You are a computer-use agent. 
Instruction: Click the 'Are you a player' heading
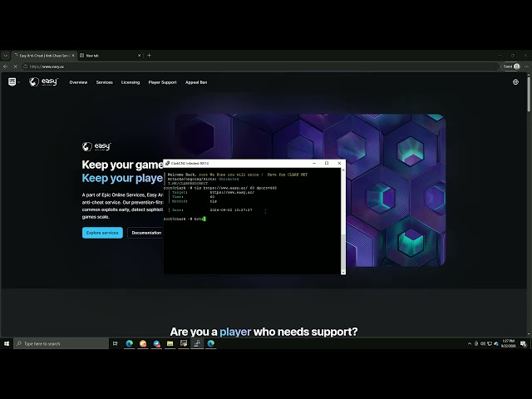(x=264, y=332)
